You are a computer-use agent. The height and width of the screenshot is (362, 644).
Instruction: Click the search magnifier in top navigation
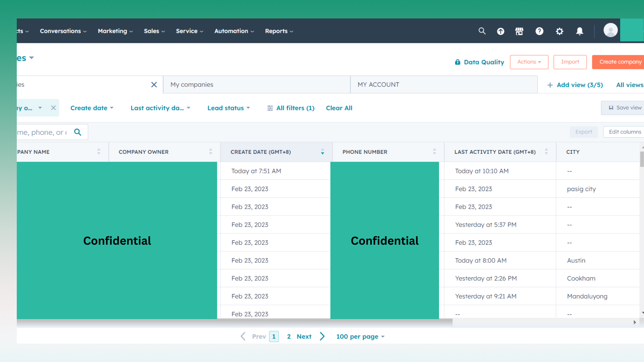[482, 31]
